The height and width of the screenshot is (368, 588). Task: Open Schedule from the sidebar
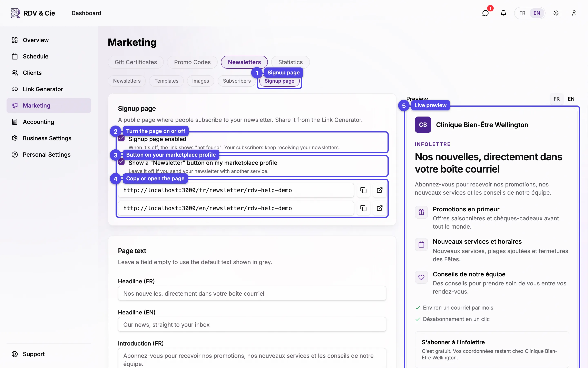(x=49, y=56)
